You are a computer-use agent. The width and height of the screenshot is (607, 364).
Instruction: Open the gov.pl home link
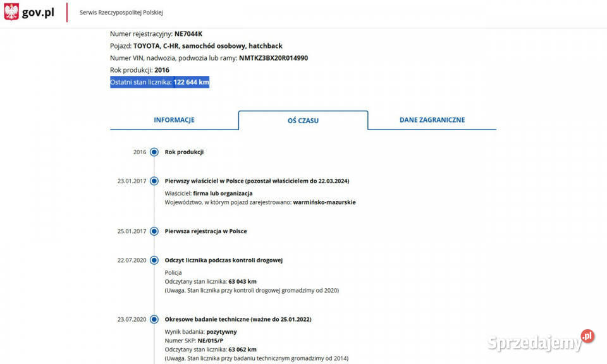tap(39, 13)
